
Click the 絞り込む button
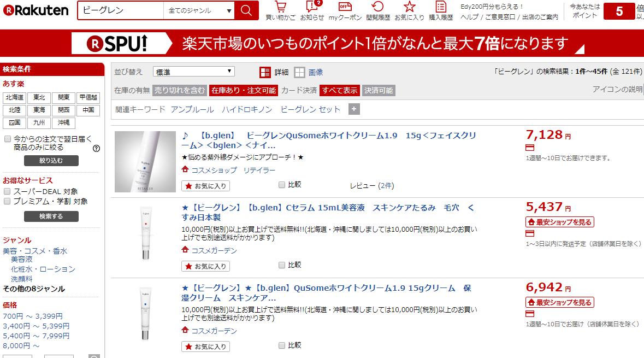coord(51,161)
